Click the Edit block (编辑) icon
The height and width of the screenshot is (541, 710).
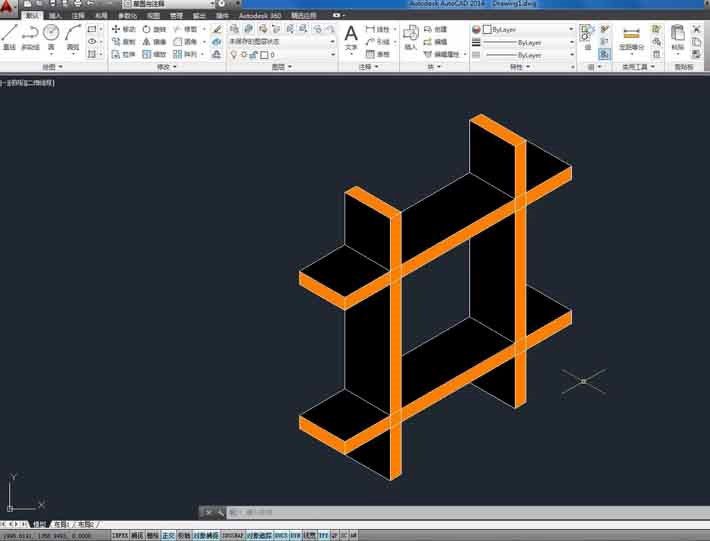pos(435,42)
